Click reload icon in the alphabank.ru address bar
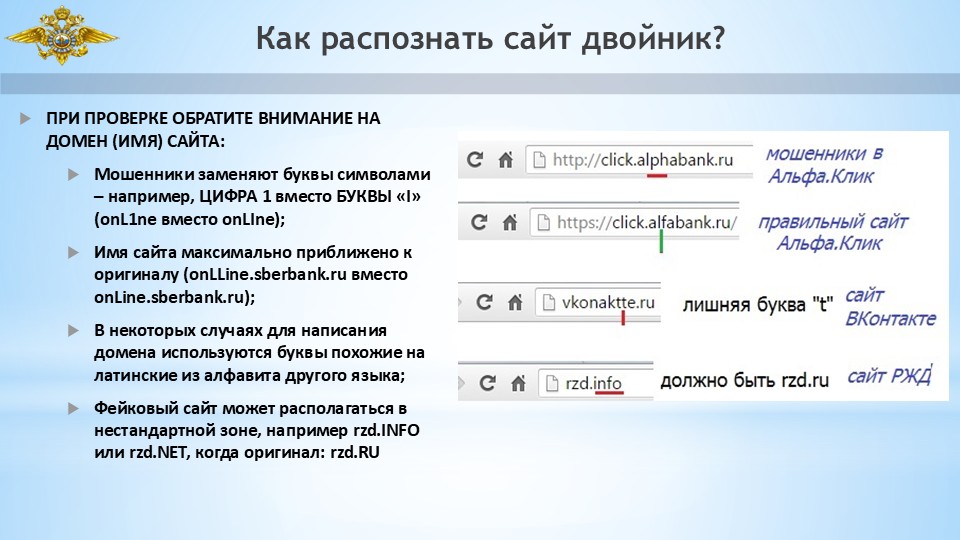Viewport: 960px width, 540px height. point(476,159)
